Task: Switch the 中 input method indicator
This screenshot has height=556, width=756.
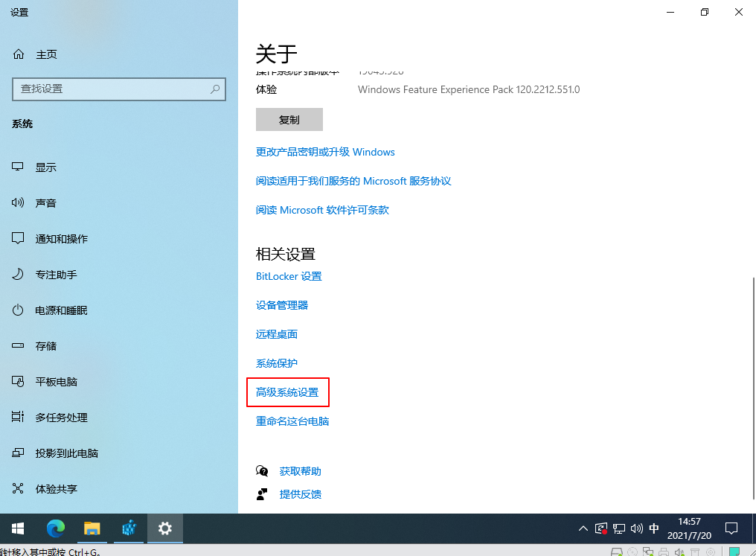Action: pyautogui.click(x=654, y=528)
